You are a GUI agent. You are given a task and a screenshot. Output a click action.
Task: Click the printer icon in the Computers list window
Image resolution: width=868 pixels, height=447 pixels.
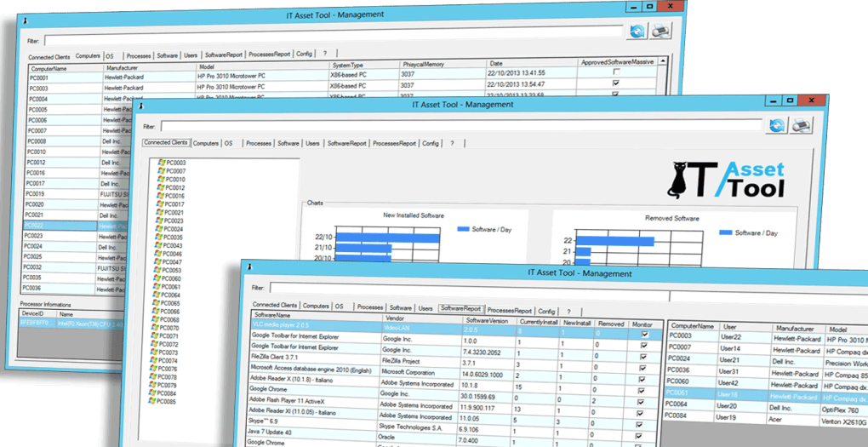point(661,32)
